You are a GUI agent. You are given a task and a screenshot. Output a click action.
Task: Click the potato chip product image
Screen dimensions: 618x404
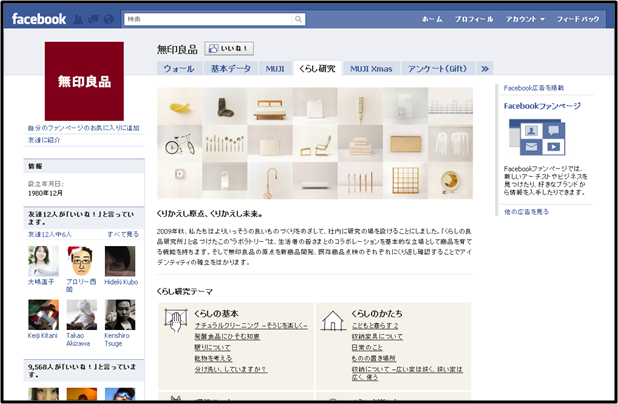[180, 106]
